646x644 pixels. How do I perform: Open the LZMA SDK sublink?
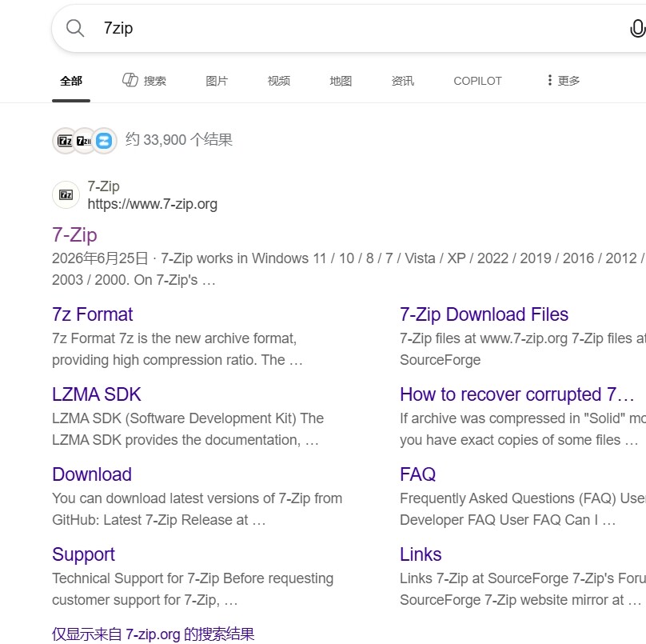[97, 394]
